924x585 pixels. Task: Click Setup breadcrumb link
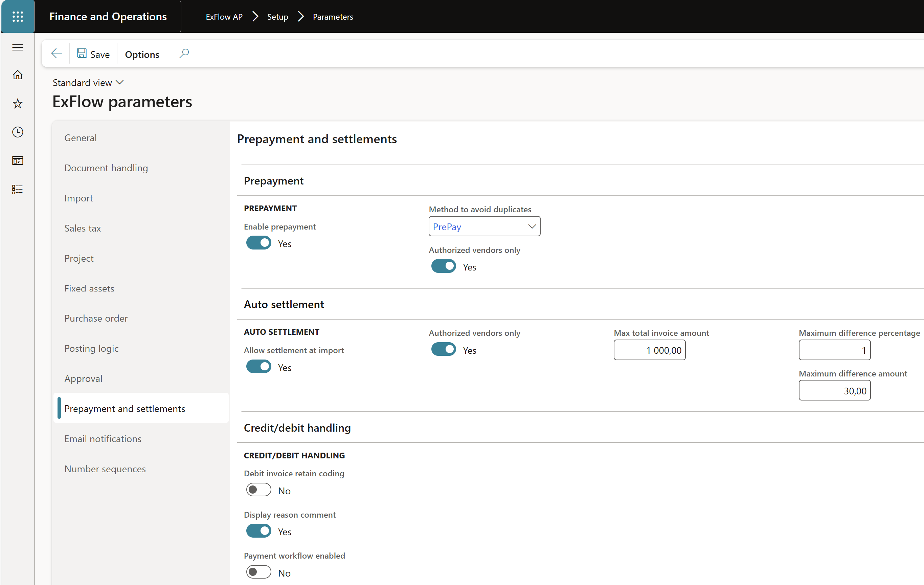277,17
